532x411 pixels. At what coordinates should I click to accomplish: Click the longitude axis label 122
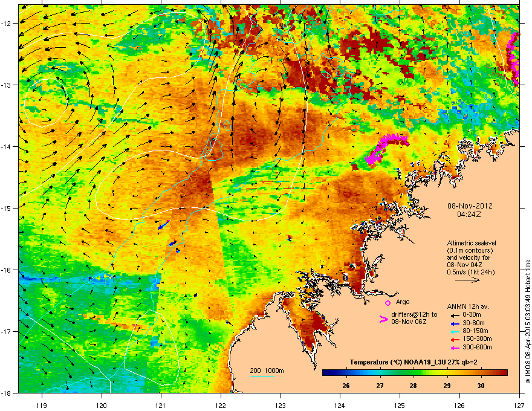pos(221,405)
